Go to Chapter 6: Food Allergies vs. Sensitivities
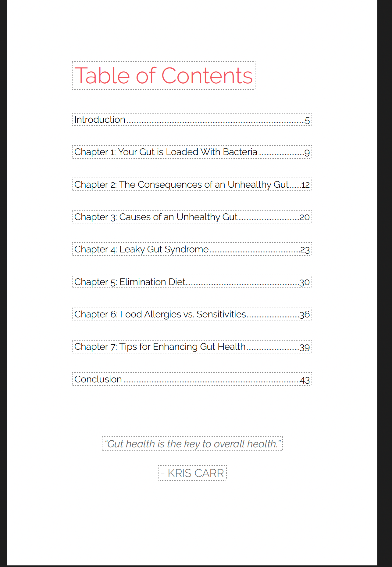The image size is (392, 567). click(x=160, y=314)
